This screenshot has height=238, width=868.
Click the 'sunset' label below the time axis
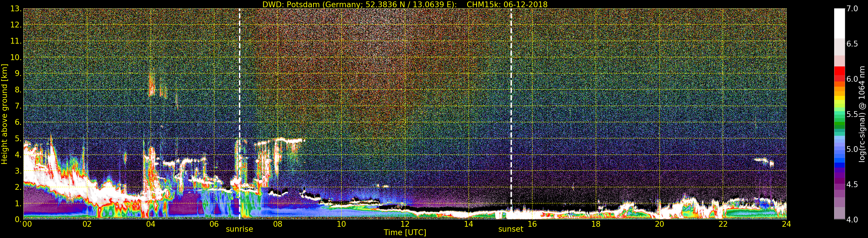511,229
